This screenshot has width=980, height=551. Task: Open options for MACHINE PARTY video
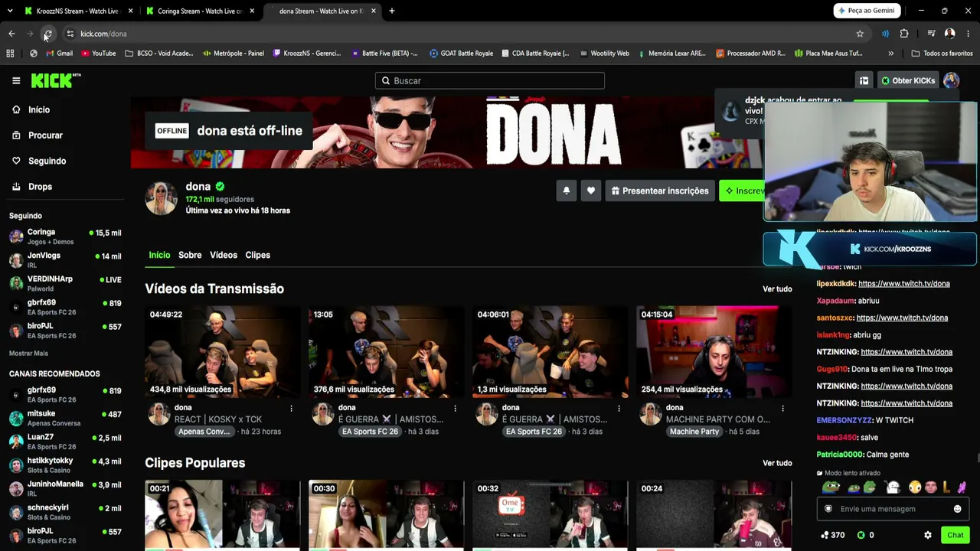coord(782,409)
